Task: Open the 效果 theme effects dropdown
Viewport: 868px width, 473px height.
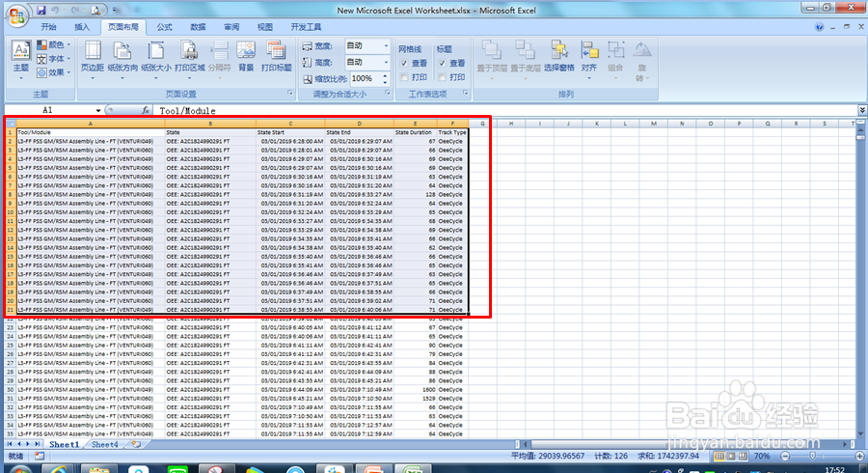Action: click(54, 72)
